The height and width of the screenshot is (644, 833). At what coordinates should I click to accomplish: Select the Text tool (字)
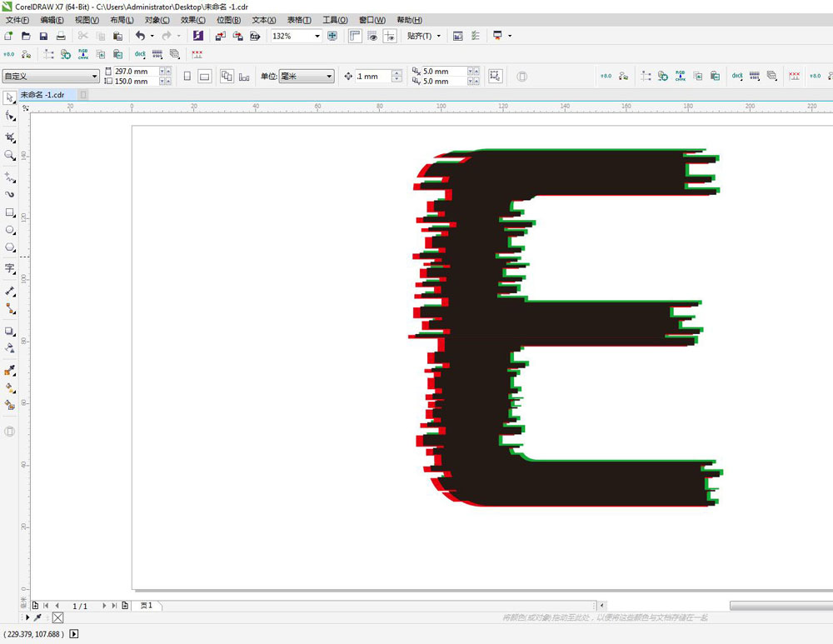10,268
